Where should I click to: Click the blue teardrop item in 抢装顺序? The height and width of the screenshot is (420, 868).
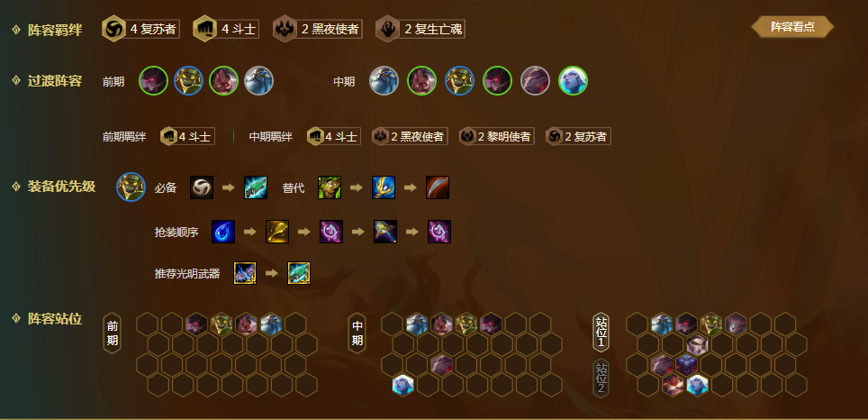click(x=223, y=232)
